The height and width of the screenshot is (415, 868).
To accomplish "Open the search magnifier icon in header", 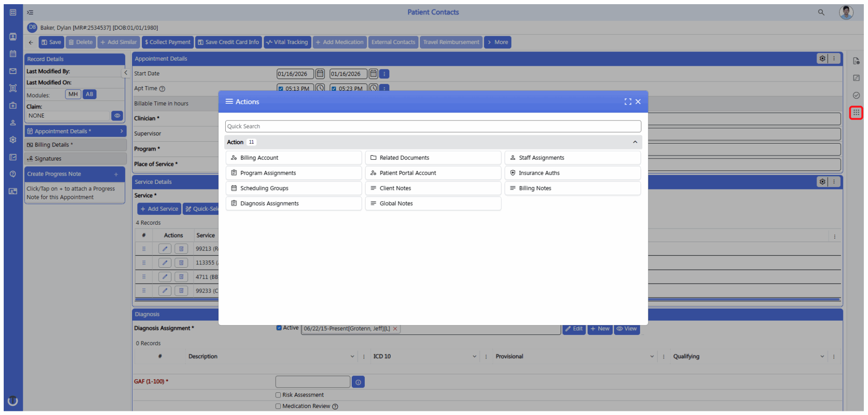I will (821, 13).
